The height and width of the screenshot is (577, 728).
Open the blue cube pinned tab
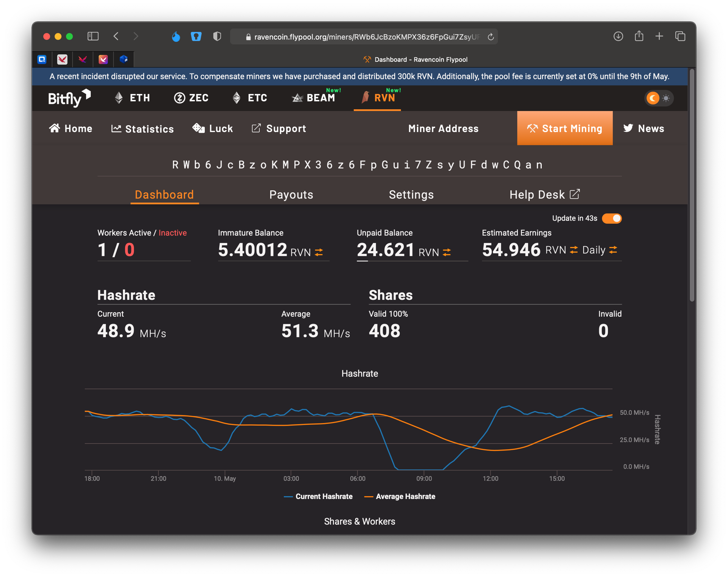(x=124, y=59)
